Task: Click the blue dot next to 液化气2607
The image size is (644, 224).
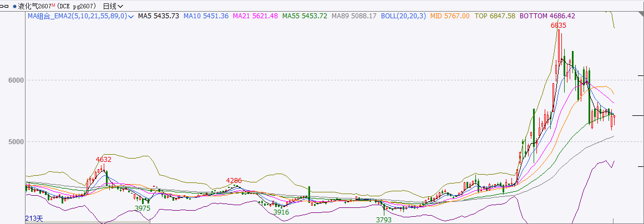Action: (x=14, y=6)
